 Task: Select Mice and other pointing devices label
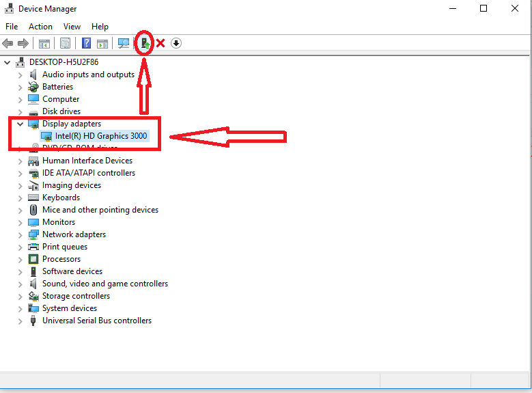pos(100,210)
